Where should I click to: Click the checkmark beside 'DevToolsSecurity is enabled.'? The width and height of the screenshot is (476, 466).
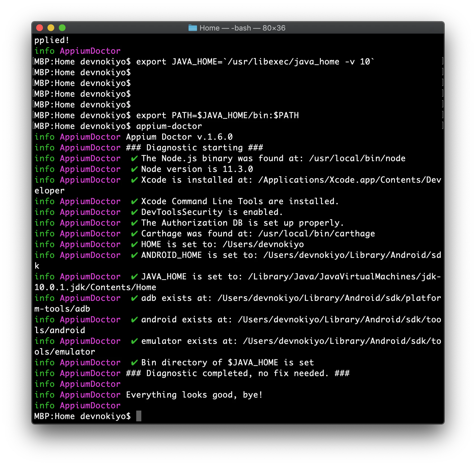tap(134, 212)
